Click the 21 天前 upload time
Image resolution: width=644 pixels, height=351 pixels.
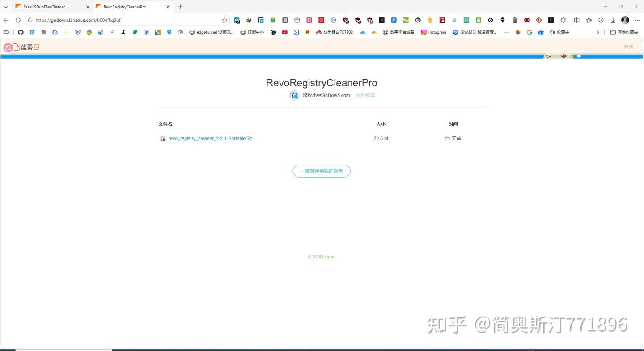pyautogui.click(x=453, y=139)
